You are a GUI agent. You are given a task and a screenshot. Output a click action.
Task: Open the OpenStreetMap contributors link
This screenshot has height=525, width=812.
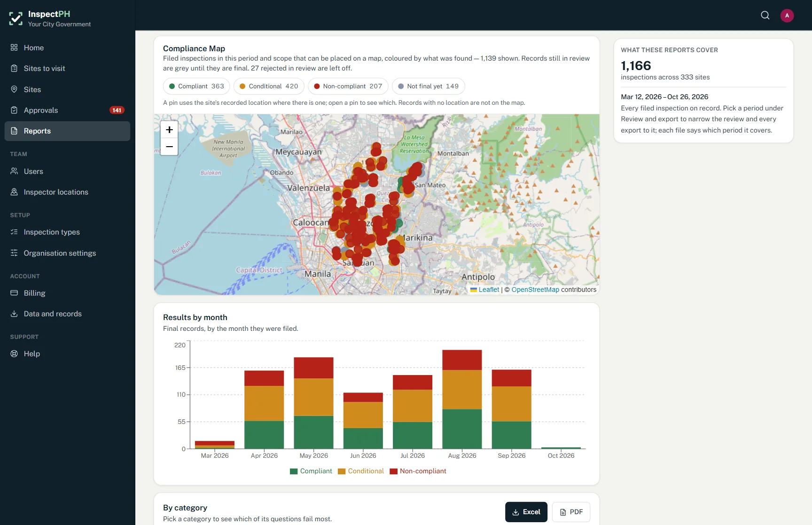[535, 290]
